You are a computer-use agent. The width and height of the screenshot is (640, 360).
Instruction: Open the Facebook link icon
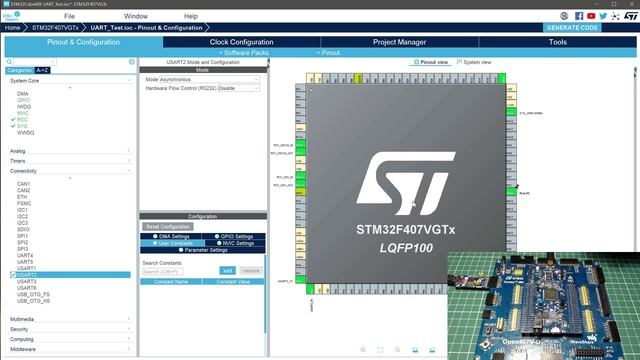tap(579, 16)
